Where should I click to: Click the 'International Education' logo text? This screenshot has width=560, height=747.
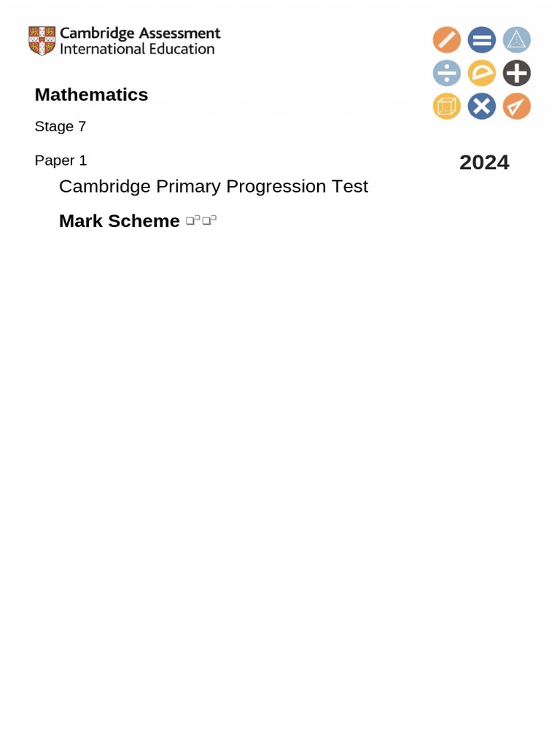tap(137, 50)
